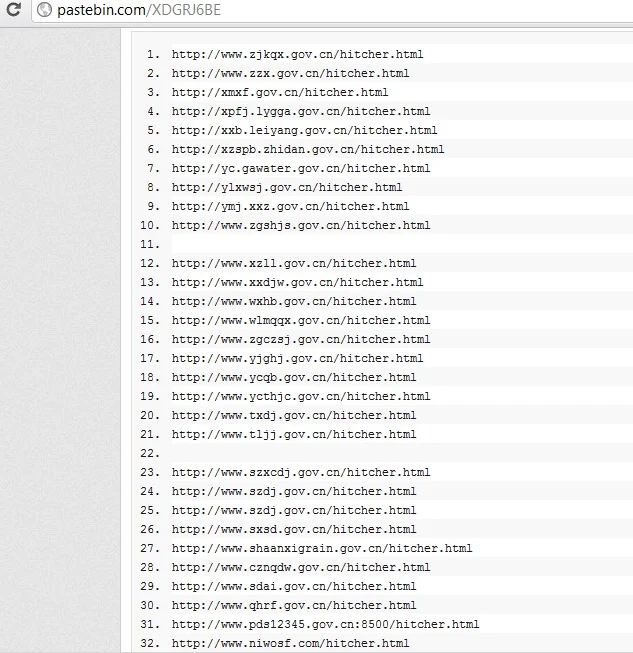Select line 10 zgshjs.gov.cn URL
The image size is (633, 653).
[301, 226]
